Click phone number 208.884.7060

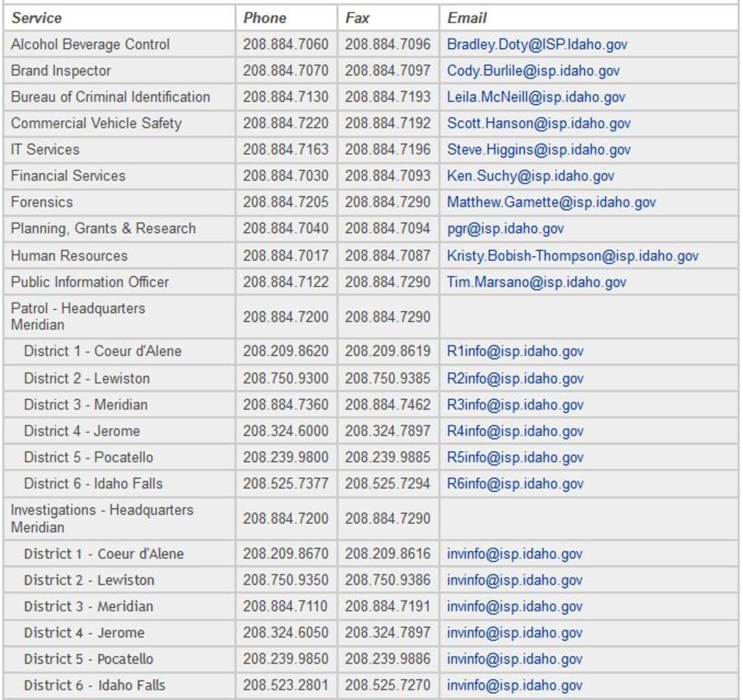286,45
